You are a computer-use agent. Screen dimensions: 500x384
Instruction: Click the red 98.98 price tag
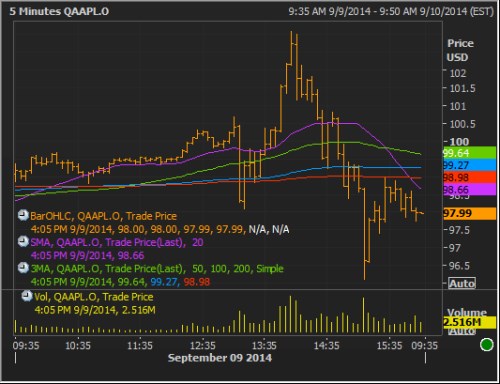tap(469, 177)
